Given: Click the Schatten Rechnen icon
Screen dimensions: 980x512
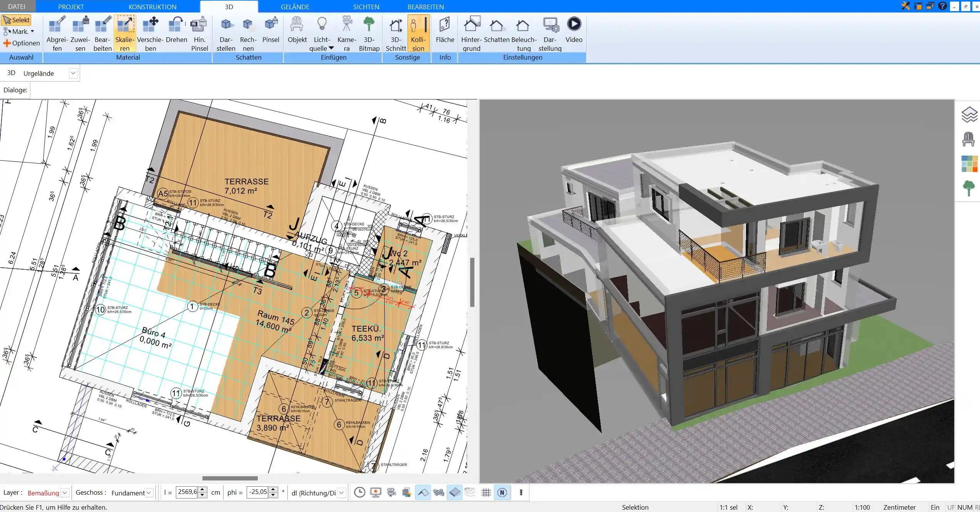Looking at the screenshot, I should [248, 33].
